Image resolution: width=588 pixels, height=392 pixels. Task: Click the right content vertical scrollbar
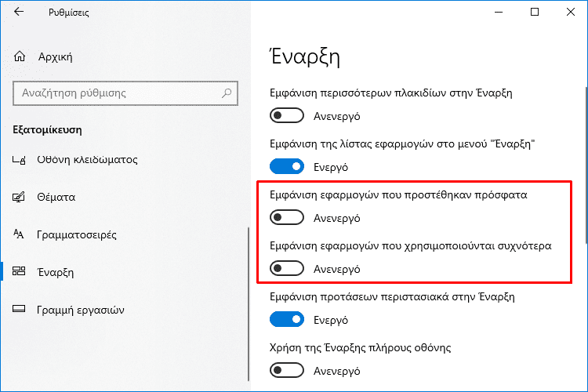pos(586,165)
